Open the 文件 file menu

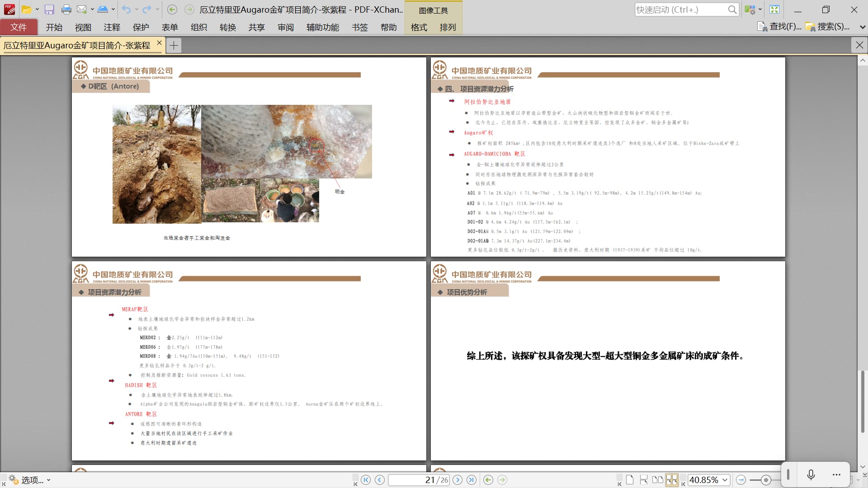point(19,27)
